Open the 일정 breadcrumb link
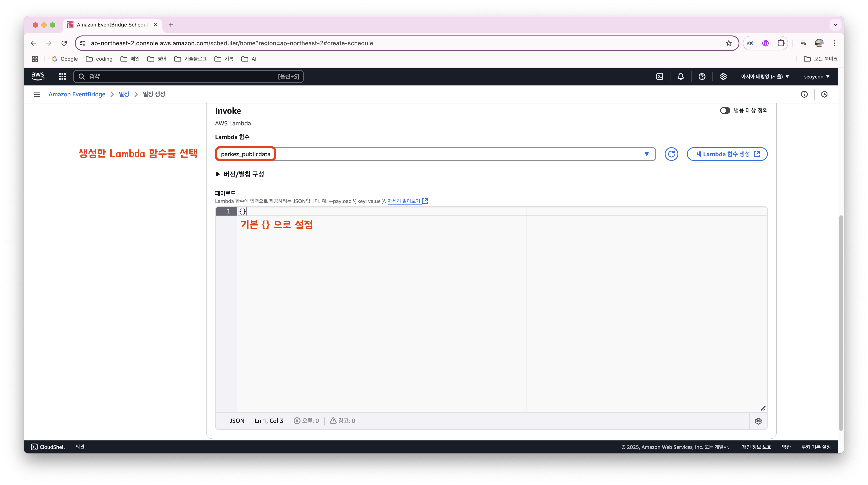 (x=124, y=94)
